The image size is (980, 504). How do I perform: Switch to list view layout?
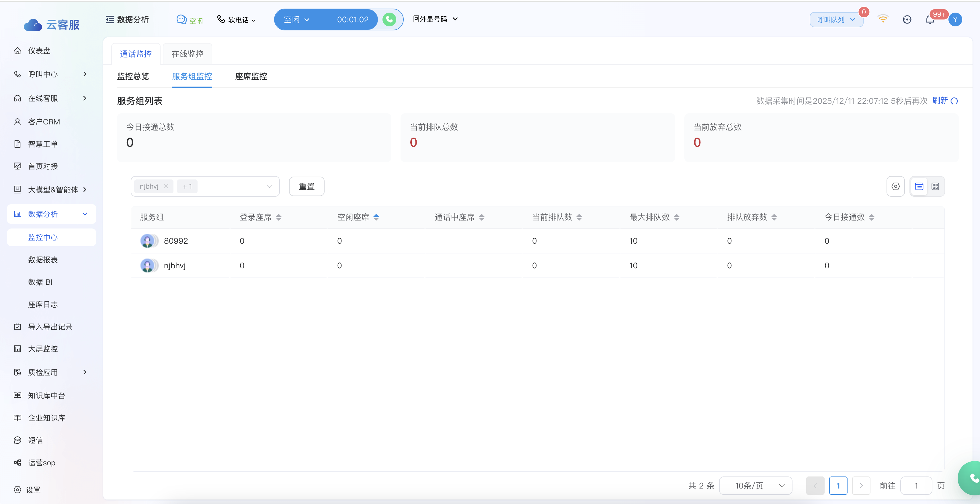point(919,186)
